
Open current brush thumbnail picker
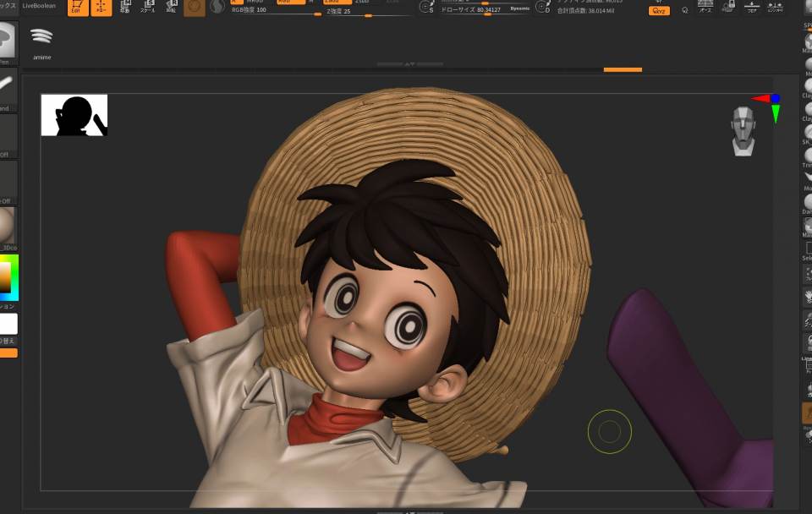(7, 40)
